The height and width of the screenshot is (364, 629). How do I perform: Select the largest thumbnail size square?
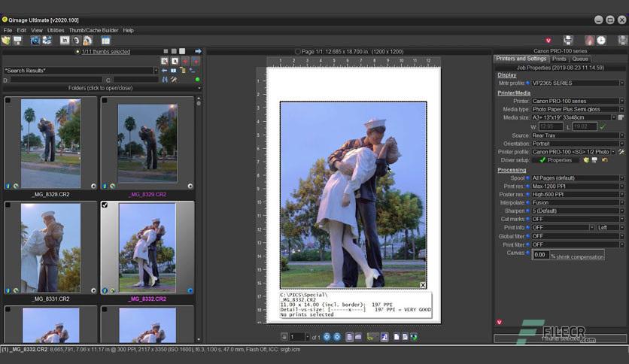[x=182, y=51]
